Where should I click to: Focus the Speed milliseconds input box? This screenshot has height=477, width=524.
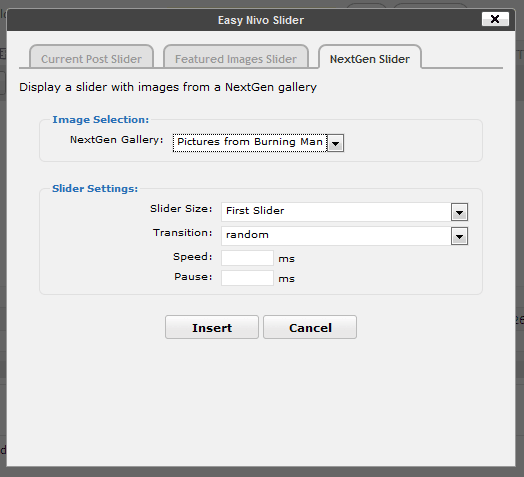pos(247,258)
